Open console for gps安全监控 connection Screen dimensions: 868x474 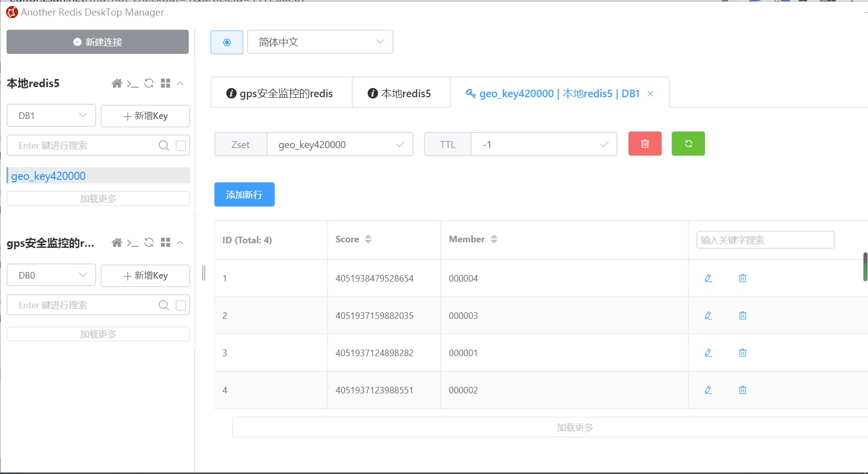pyautogui.click(x=132, y=243)
